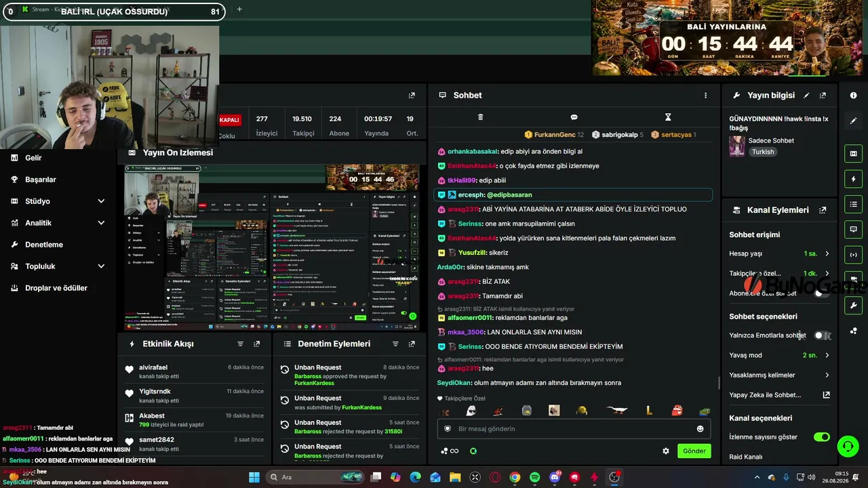Screen dimensions: 868x488
Task: Open File Explorer from the taskbar
Action: (455, 477)
